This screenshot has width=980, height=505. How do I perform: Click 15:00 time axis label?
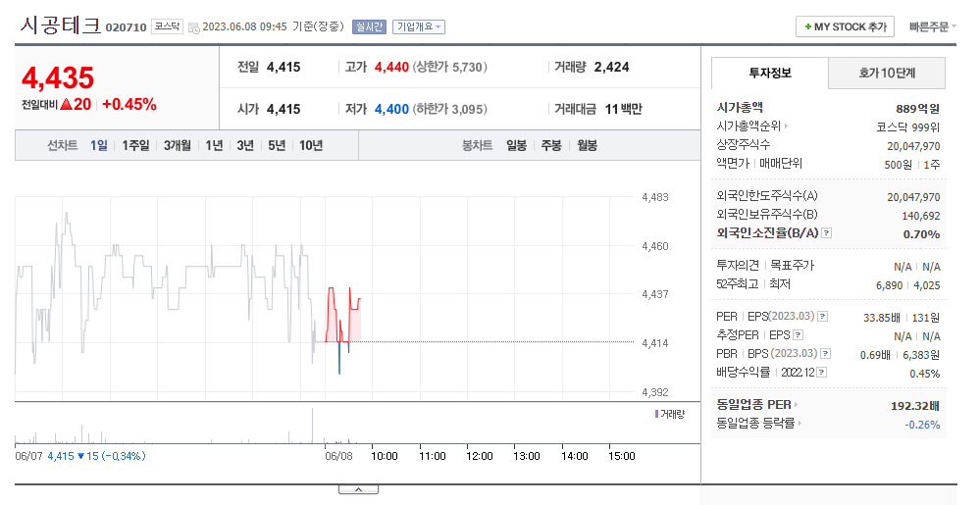[x=621, y=456]
